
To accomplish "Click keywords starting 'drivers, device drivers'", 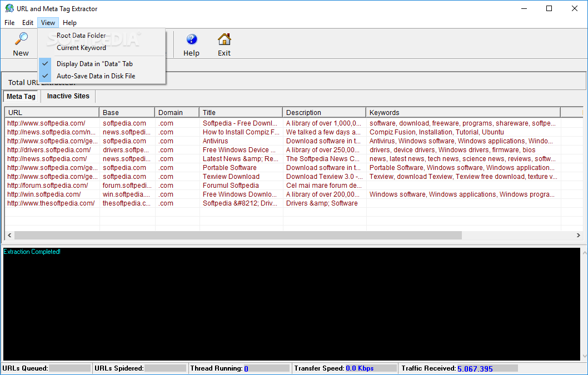I will pyautogui.click(x=452, y=149).
